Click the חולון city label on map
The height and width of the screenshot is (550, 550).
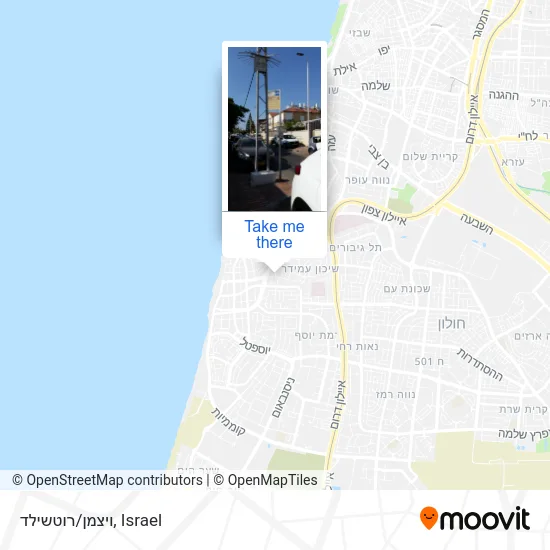pos(451,323)
